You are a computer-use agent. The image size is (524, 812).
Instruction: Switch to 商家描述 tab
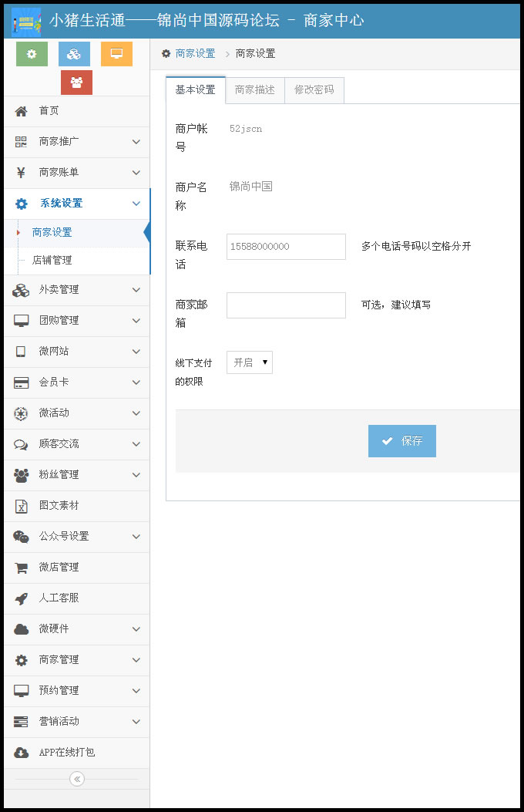[x=255, y=90]
